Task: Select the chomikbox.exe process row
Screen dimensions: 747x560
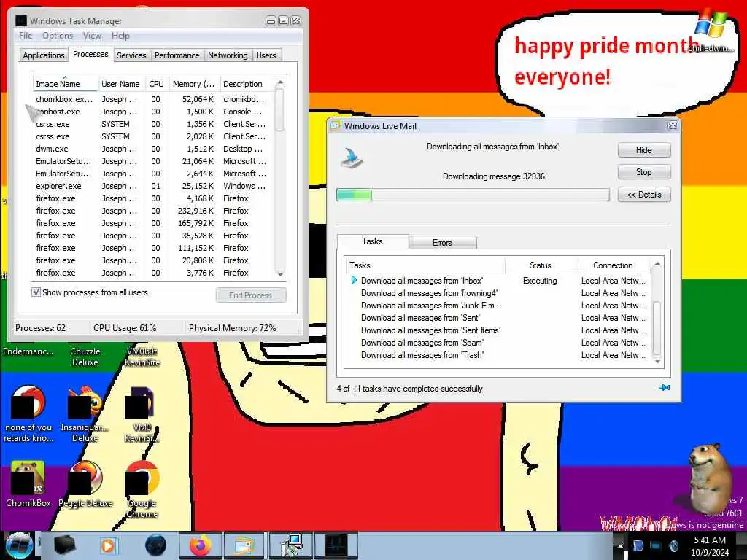Action: (x=152, y=99)
